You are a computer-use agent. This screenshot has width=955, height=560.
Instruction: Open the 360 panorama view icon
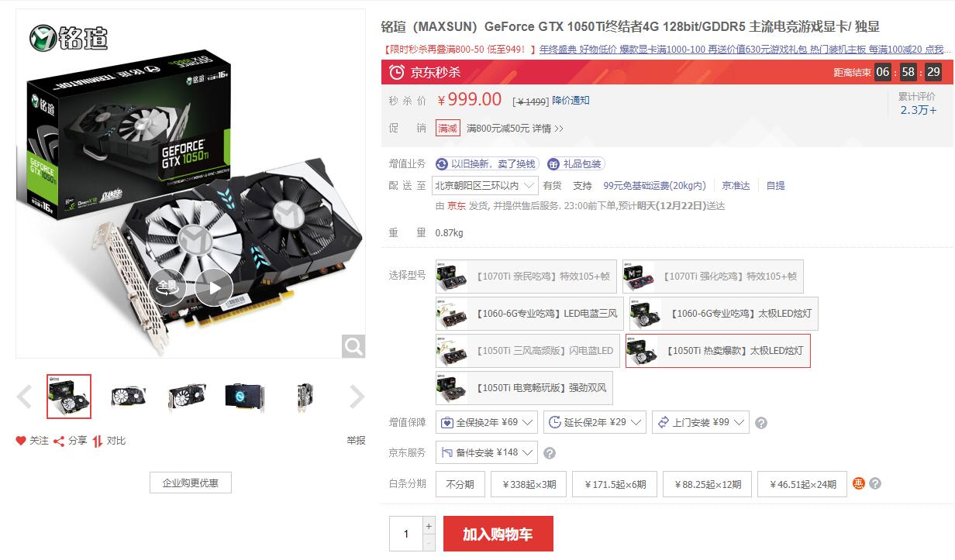[x=167, y=287]
